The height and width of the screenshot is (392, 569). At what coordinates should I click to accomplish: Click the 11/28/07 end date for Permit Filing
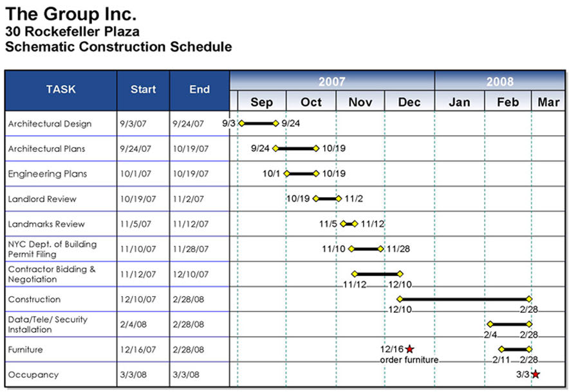(x=191, y=249)
